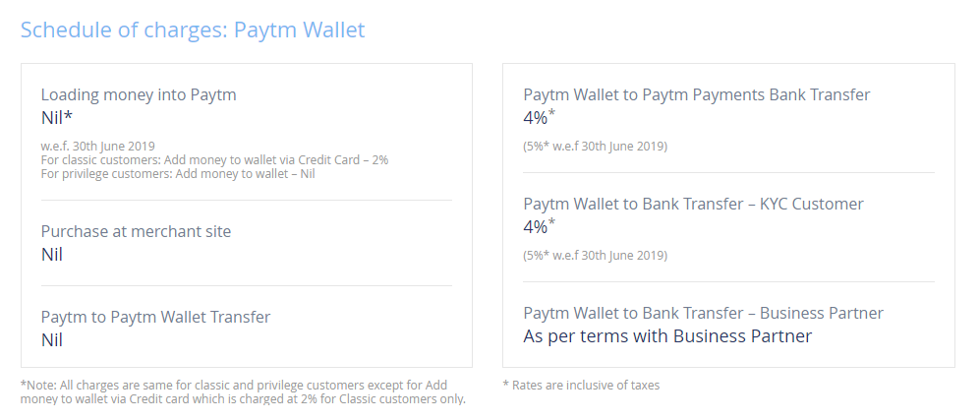Click the Nil value under Purchase at merchant site

[x=52, y=255]
